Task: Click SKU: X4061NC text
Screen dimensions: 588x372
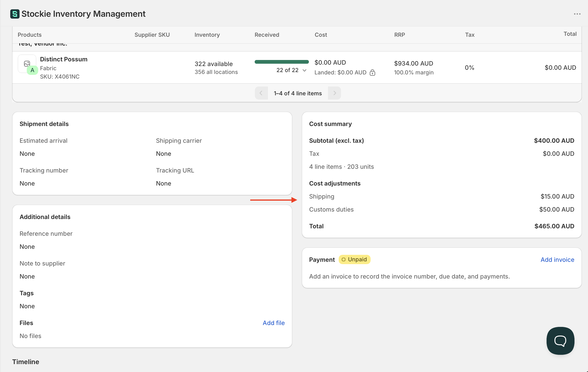Action: [x=60, y=76]
